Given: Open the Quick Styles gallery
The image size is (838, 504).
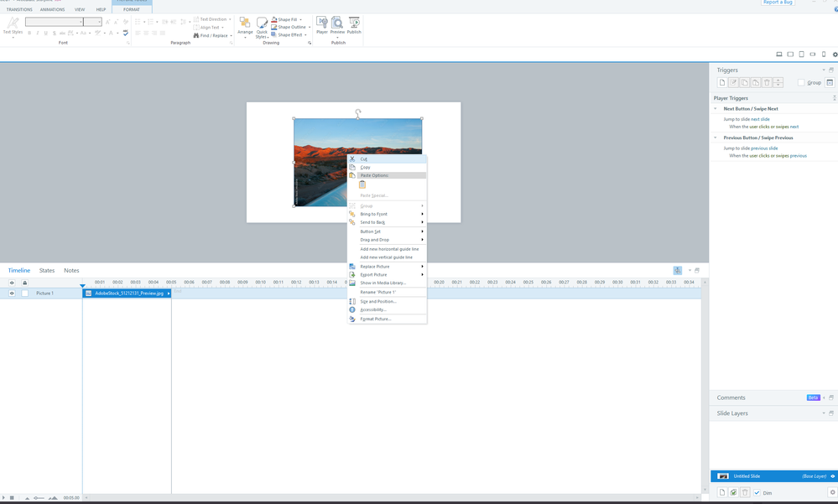Looking at the screenshot, I should tap(262, 26).
